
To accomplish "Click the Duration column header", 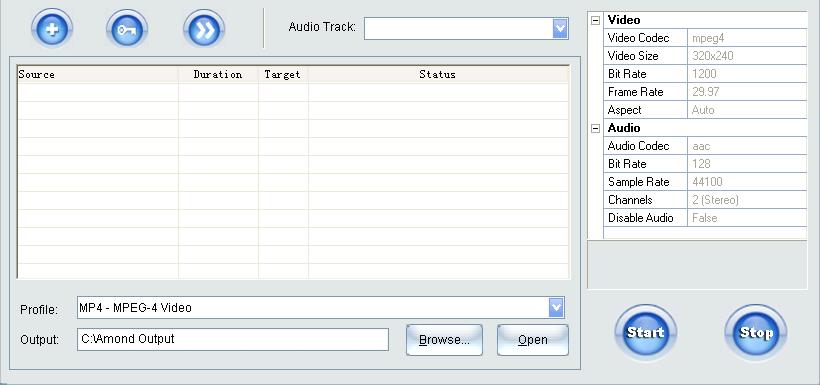I will point(218,74).
